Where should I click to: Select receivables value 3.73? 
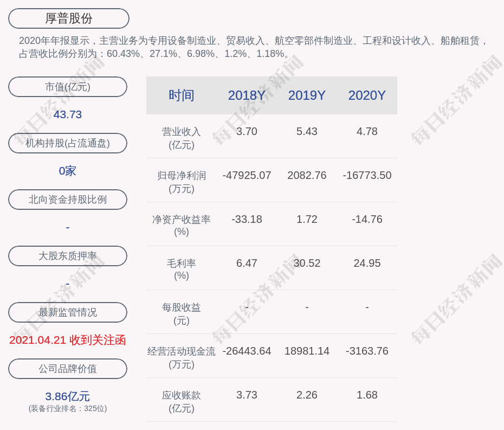tap(247, 395)
